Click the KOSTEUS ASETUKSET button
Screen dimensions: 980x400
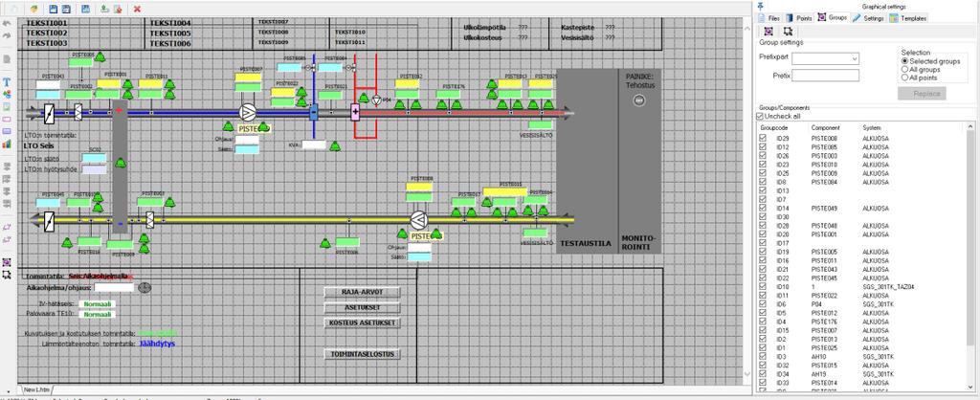tap(362, 323)
